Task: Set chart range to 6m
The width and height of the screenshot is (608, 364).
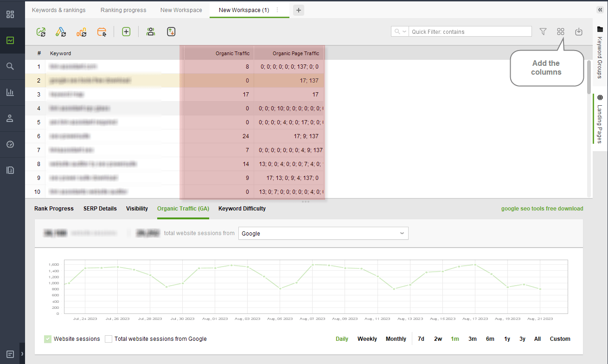Action: 490,339
